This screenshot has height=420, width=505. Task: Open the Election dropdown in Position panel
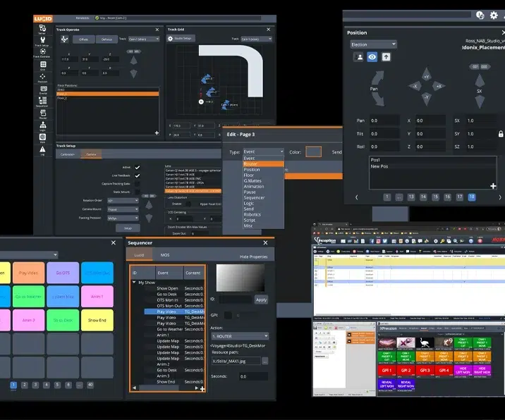[x=373, y=44]
